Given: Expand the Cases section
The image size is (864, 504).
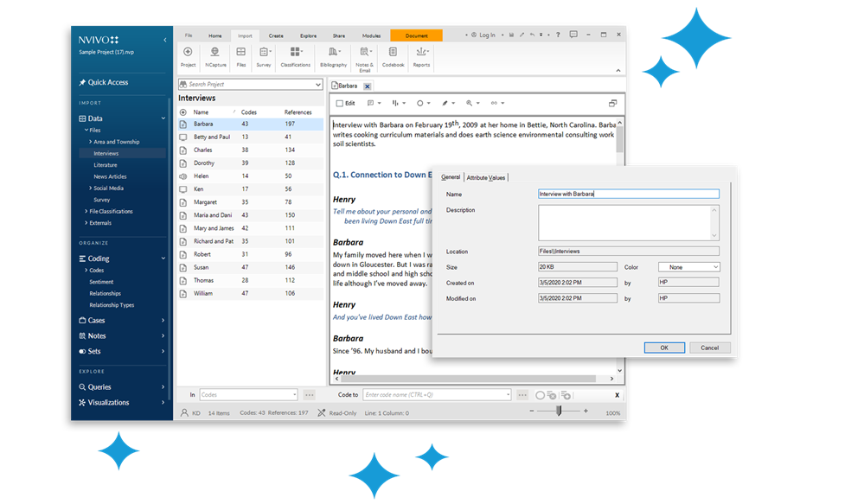Looking at the screenshot, I should tap(163, 320).
